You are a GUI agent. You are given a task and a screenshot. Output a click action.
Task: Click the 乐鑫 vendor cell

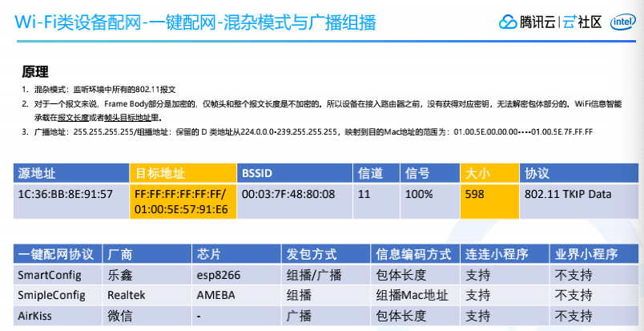(147, 275)
